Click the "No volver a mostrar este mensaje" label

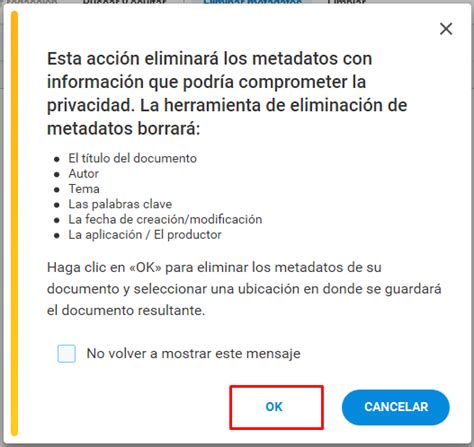coord(193,354)
